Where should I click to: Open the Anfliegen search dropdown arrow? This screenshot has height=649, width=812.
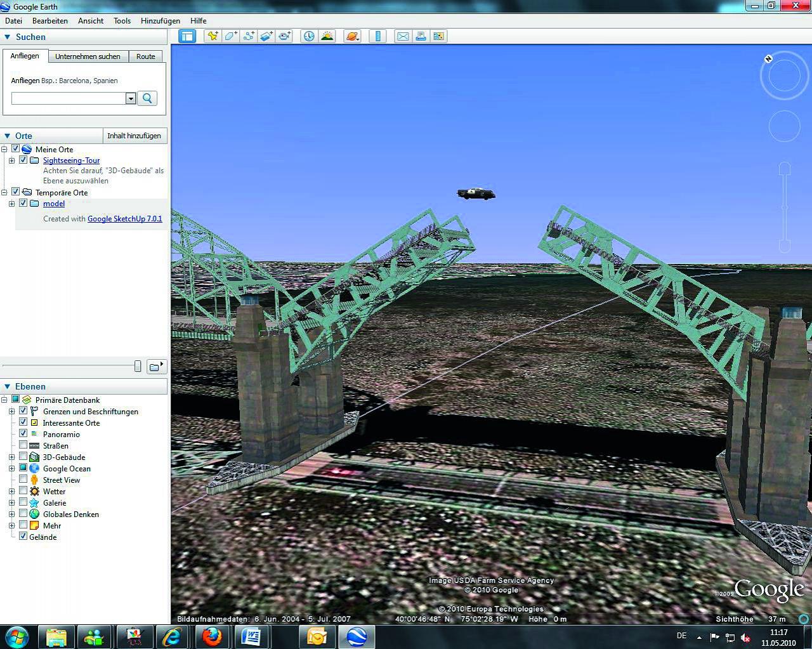pos(131,98)
